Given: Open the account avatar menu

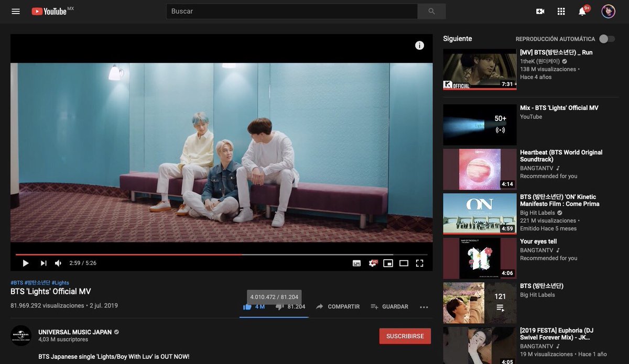Looking at the screenshot, I should 608,11.
